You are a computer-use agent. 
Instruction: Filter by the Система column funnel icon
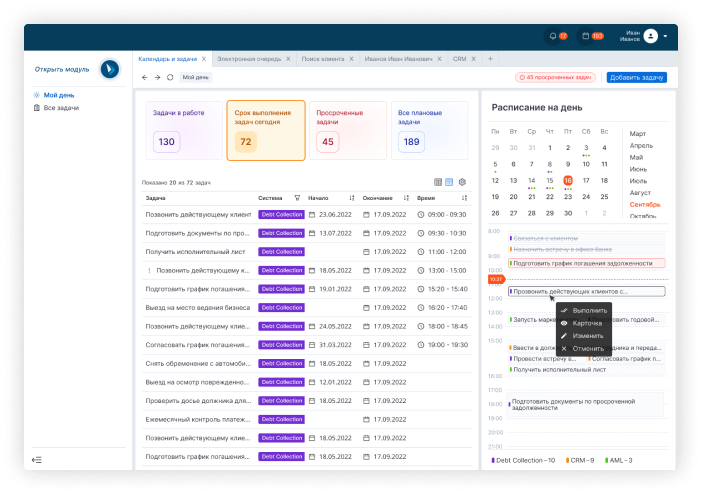coord(297,198)
